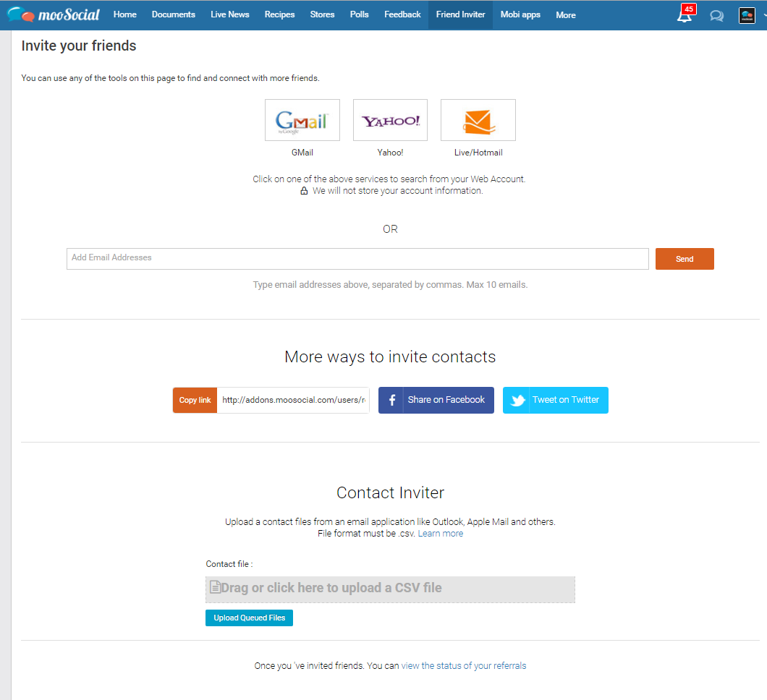The height and width of the screenshot is (700, 767).
Task: Click Share on Facebook button
Action: click(436, 401)
